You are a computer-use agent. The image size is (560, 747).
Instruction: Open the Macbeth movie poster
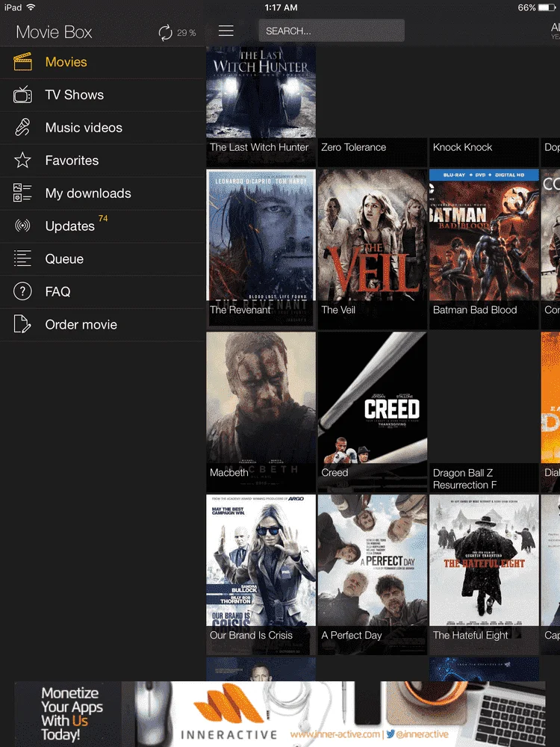pyautogui.click(x=261, y=411)
